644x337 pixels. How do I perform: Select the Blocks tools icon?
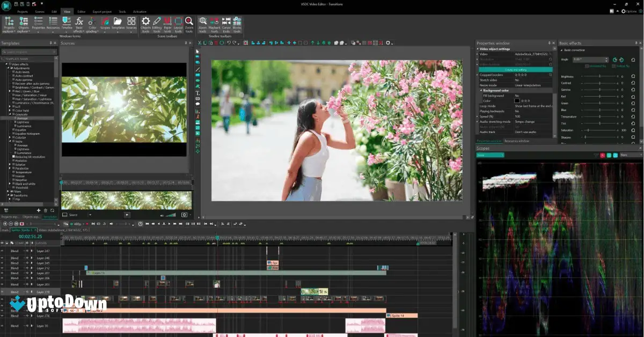237,24
